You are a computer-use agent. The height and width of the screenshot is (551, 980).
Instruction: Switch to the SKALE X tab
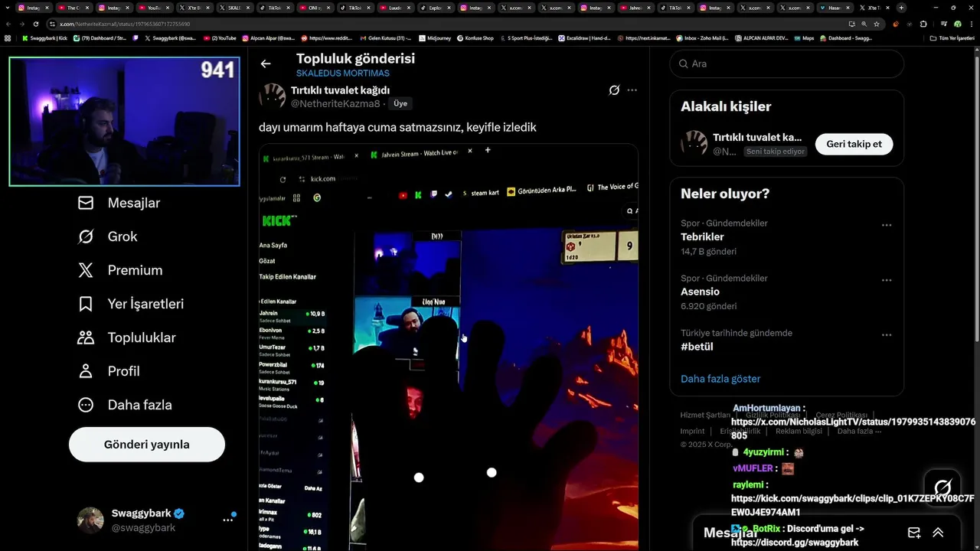[x=234, y=8]
